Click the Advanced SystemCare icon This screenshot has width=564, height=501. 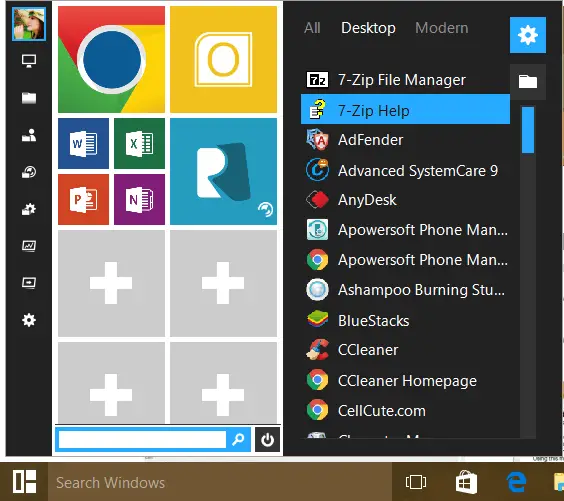pyautogui.click(x=317, y=169)
